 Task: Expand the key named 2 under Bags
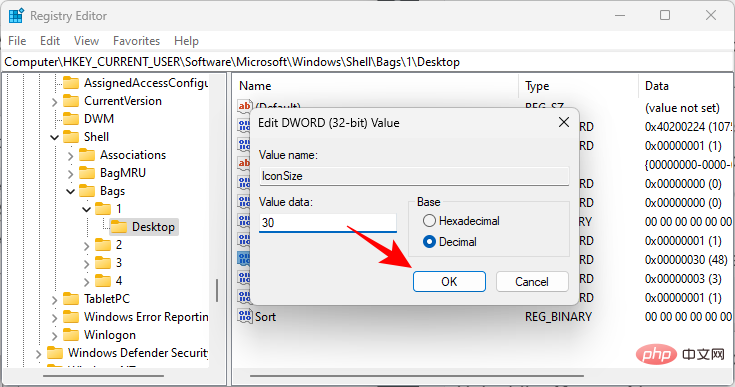tap(86, 245)
